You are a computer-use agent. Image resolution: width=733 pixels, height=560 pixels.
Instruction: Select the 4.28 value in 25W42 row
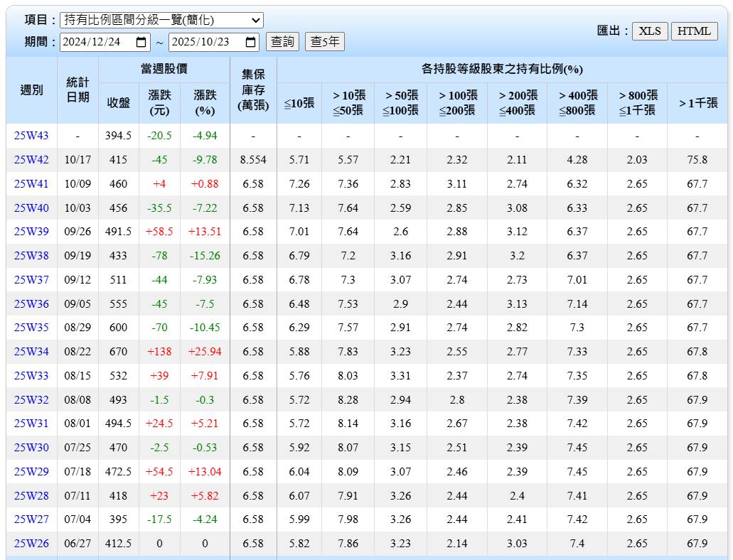[577, 160]
